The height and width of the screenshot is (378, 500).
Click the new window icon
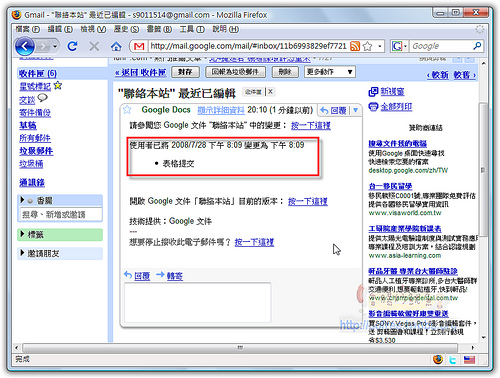(373, 92)
